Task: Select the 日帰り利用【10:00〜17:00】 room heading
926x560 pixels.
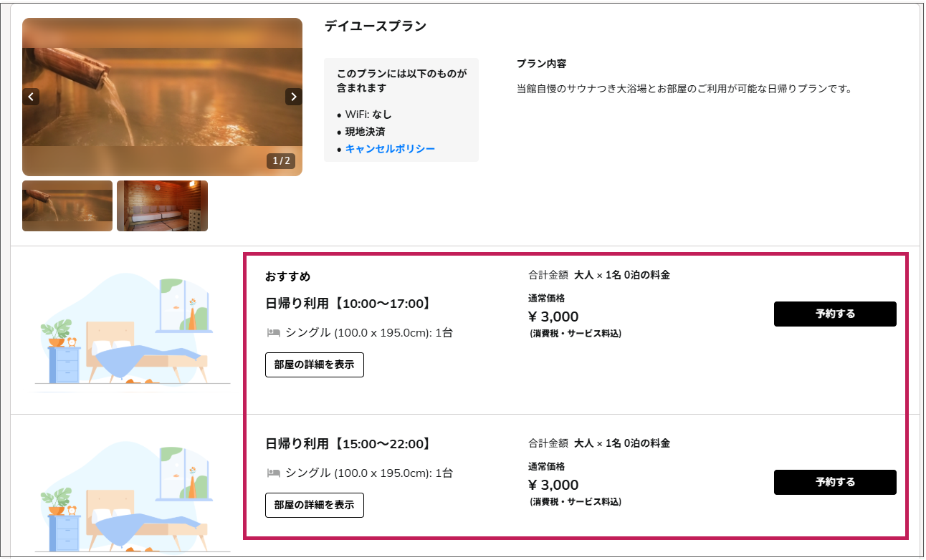Action: 349,304
